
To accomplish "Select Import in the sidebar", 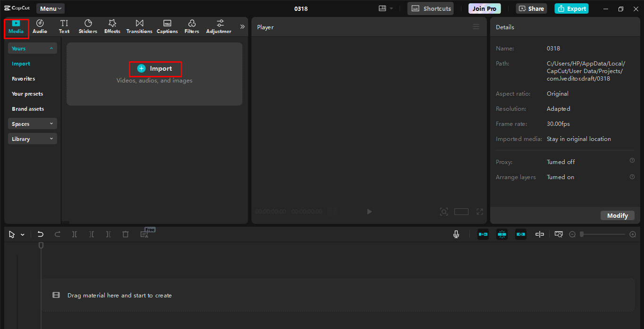I will tap(21, 64).
